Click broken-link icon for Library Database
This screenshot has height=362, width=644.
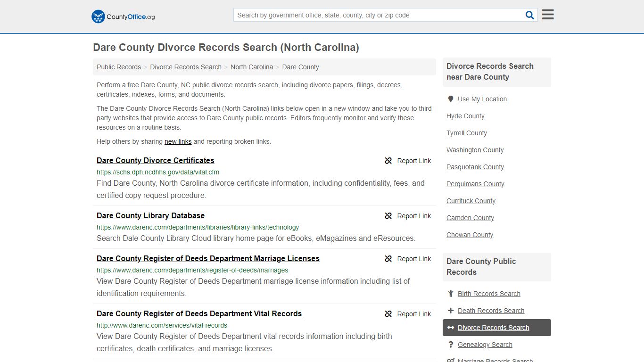(x=388, y=216)
